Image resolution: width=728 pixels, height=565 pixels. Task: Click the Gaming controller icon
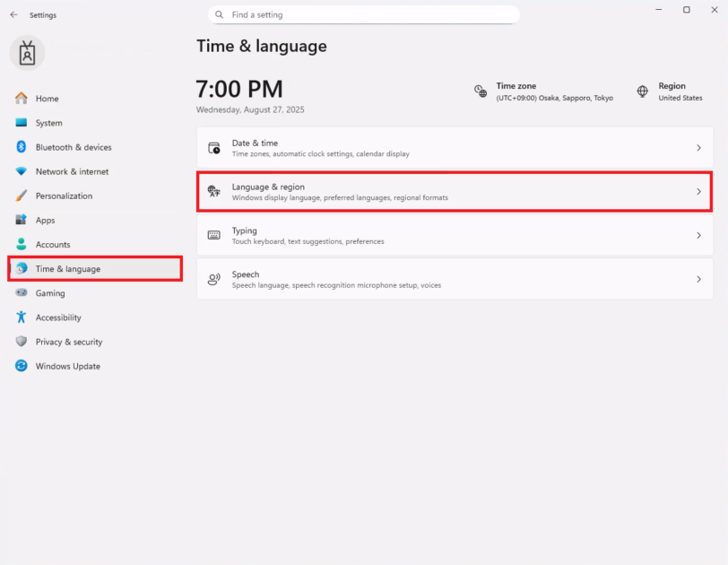pos(22,292)
